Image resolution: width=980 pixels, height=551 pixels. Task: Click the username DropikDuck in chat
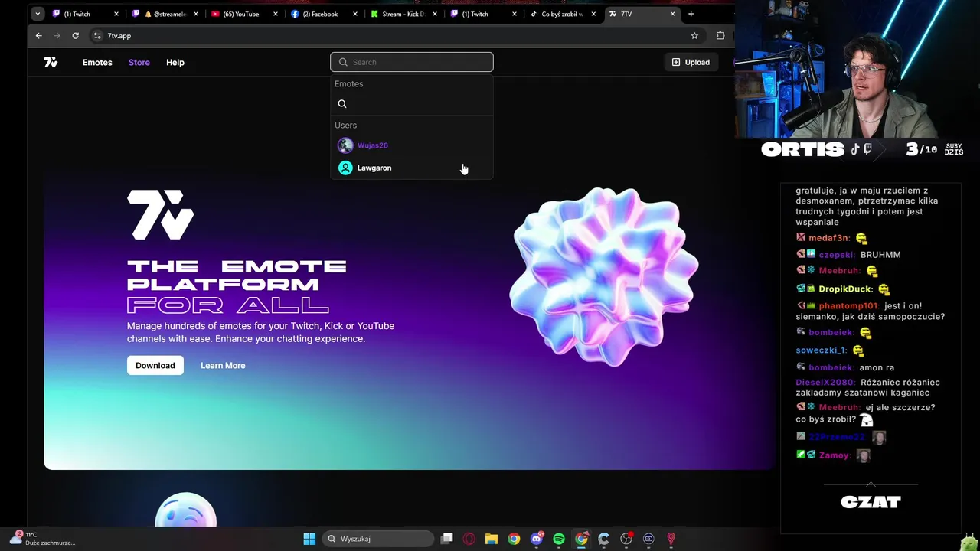point(845,289)
